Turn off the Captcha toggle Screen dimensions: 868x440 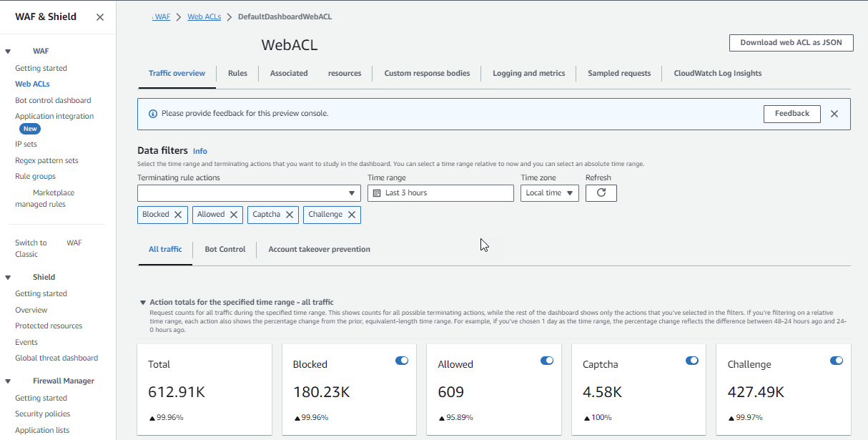[691, 361]
